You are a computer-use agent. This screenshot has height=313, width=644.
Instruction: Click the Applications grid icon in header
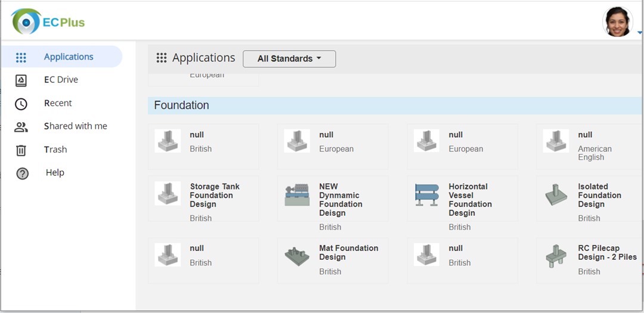162,58
